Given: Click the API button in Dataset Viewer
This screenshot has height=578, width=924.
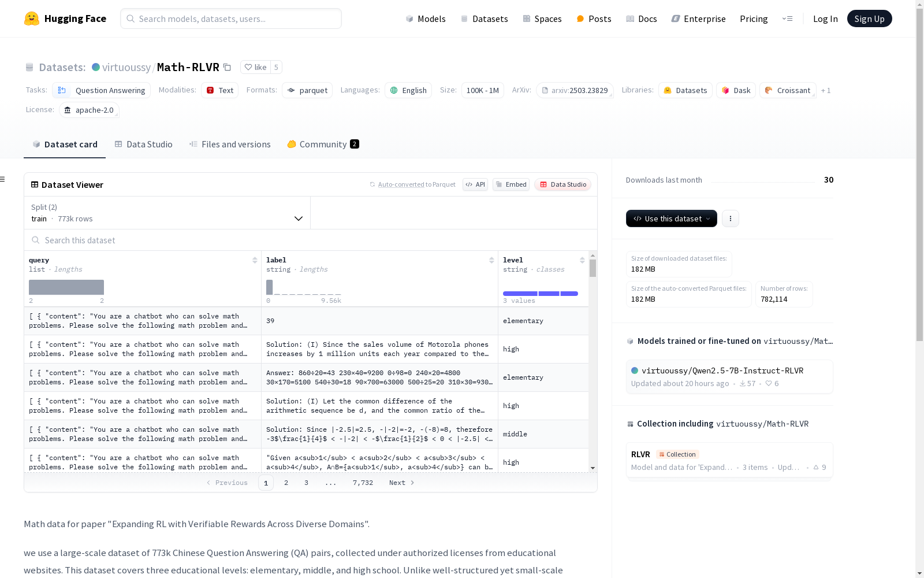Looking at the screenshot, I should [475, 184].
